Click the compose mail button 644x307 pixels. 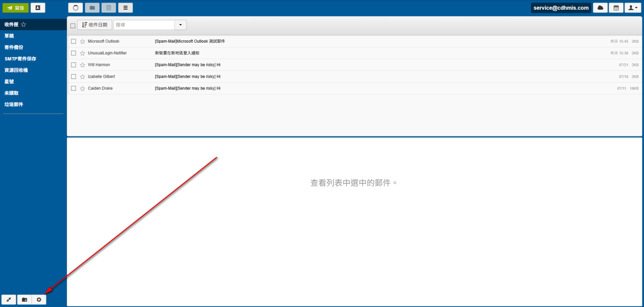click(x=16, y=8)
